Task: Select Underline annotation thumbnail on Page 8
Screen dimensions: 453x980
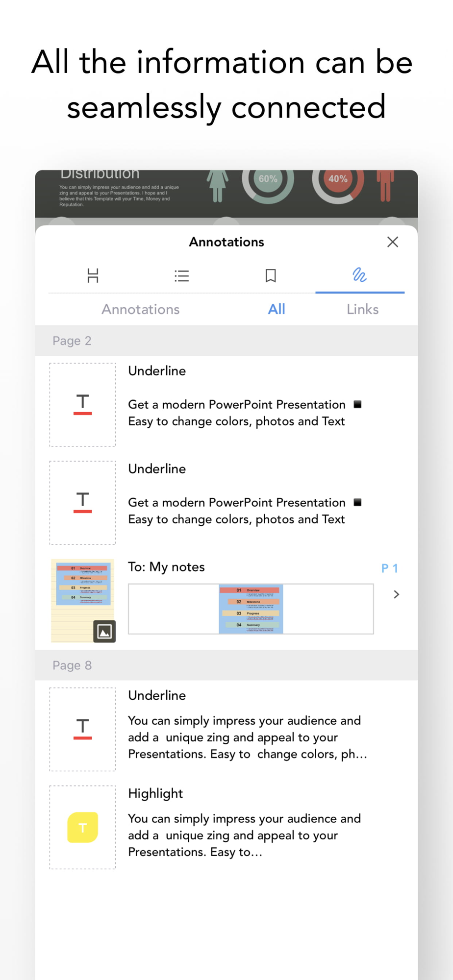Action: [82, 729]
